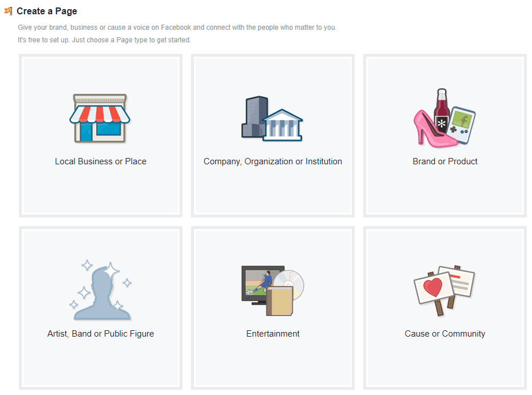Click empty area of Entertainment tile

tap(273, 364)
